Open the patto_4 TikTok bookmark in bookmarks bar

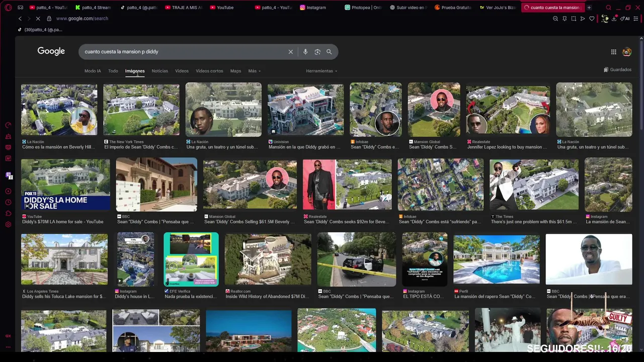pyautogui.click(x=40, y=30)
